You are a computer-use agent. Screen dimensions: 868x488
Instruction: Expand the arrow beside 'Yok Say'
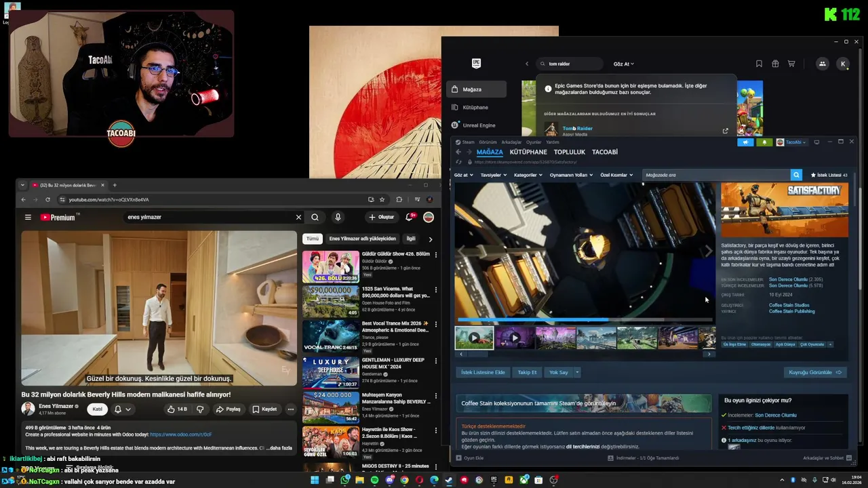pyautogui.click(x=577, y=372)
